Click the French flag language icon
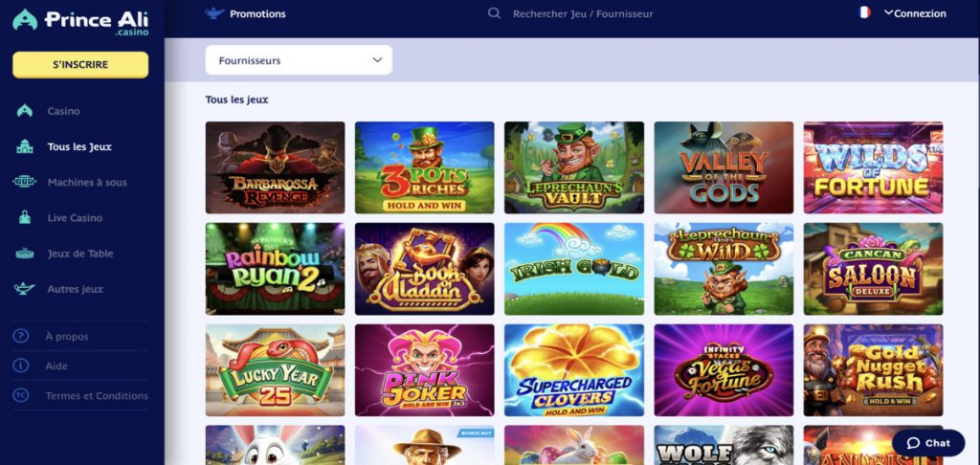The image size is (980, 465). [865, 12]
